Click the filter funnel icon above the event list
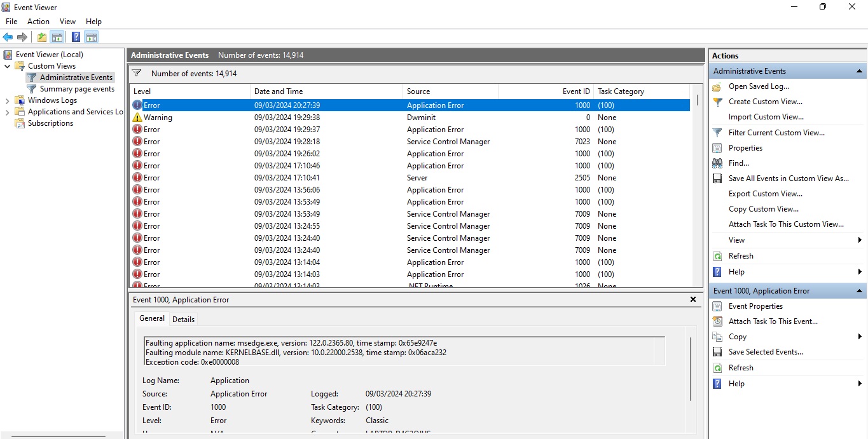 tap(136, 74)
